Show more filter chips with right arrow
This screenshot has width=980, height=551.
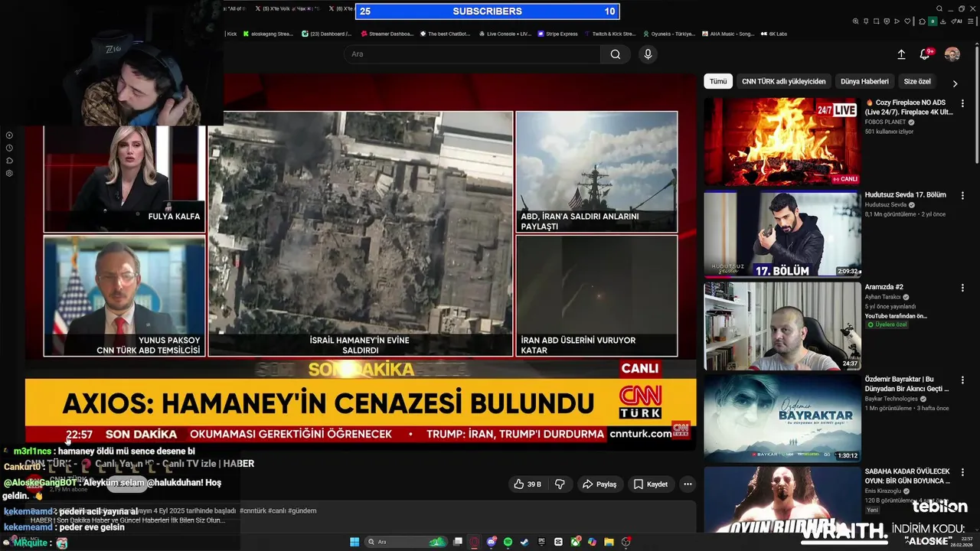click(955, 83)
